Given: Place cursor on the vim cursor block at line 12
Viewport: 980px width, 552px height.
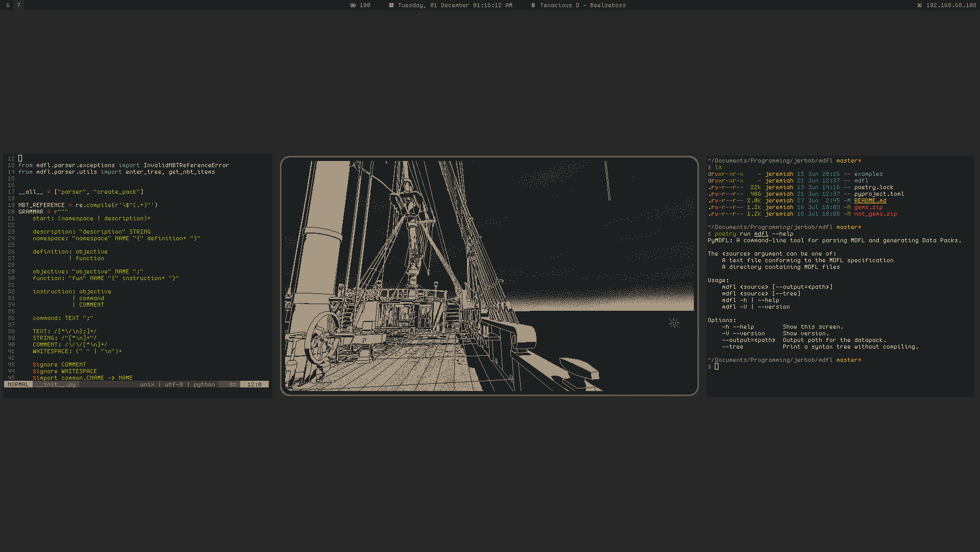Looking at the screenshot, I should click(x=20, y=158).
